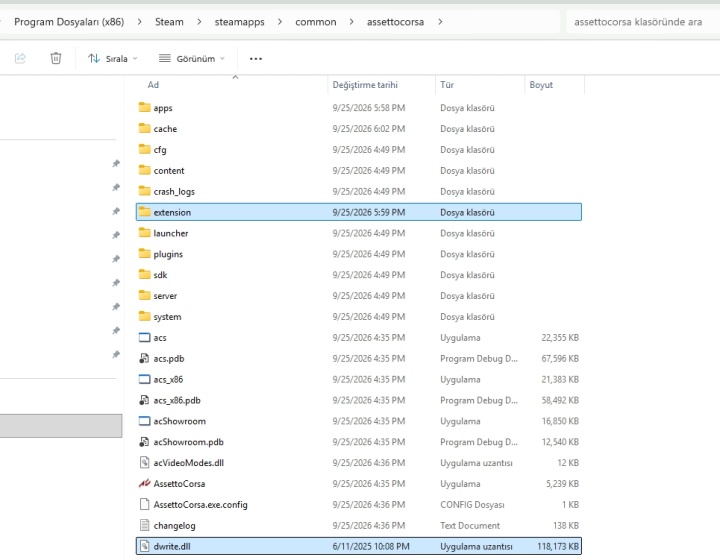This screenshot has width=720, height=560.
Task: Sort by Değiştirme tarihi column header
Action: [x=365, y=85]
